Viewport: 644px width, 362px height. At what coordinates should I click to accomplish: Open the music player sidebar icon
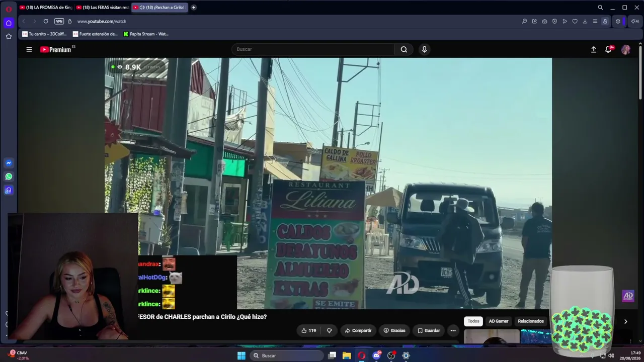point(9,190)
